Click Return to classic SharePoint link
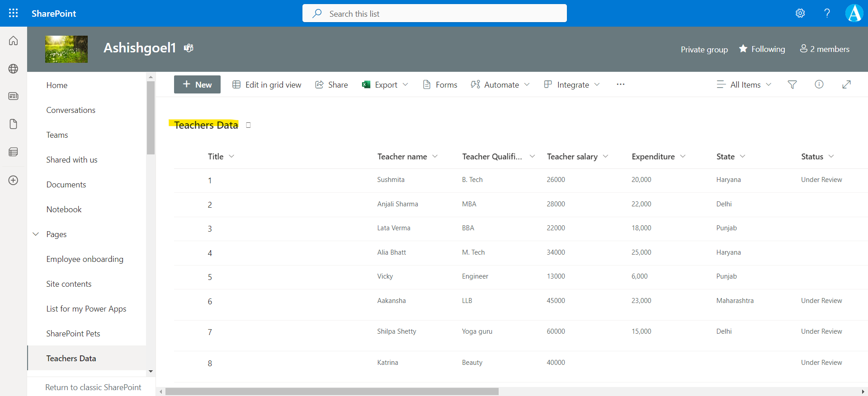 coord(93,387)
